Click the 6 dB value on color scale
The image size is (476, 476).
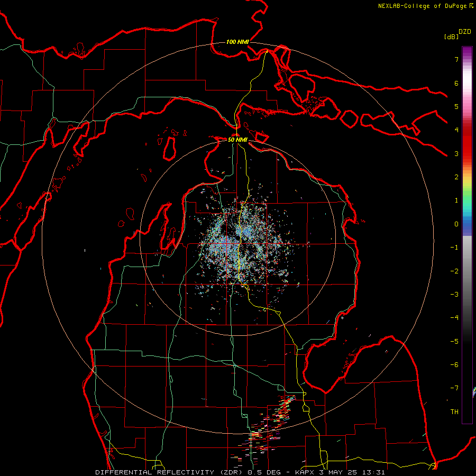(x=456, y=83)
